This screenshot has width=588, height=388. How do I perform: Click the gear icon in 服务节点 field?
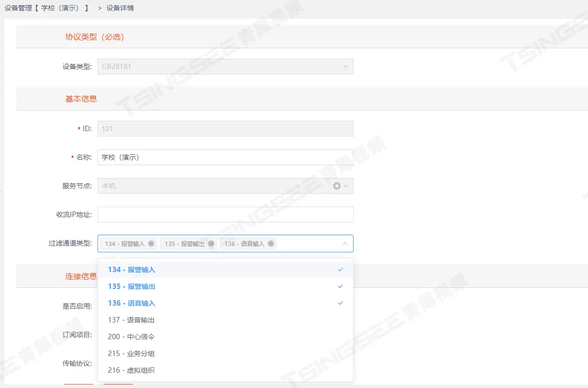pos(337,186)
